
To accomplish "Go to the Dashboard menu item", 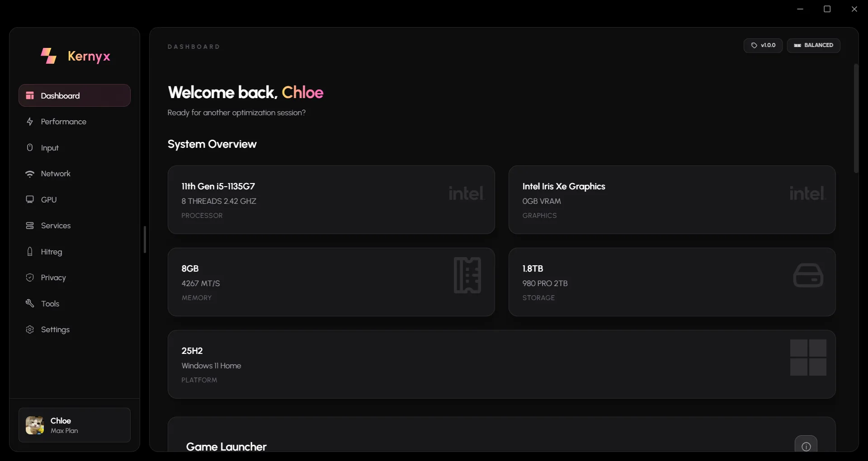I will tap(75, 95).
